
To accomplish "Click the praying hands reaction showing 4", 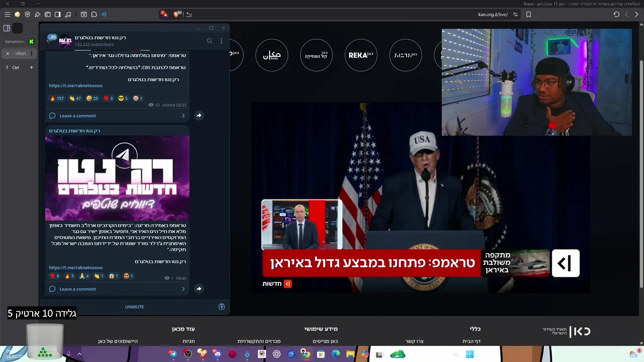I will click(84, 276).
